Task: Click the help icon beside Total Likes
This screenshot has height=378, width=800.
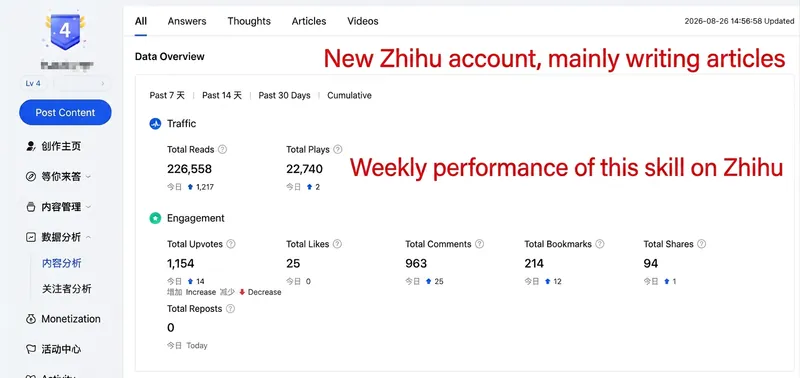Action: tap(337, 244)
